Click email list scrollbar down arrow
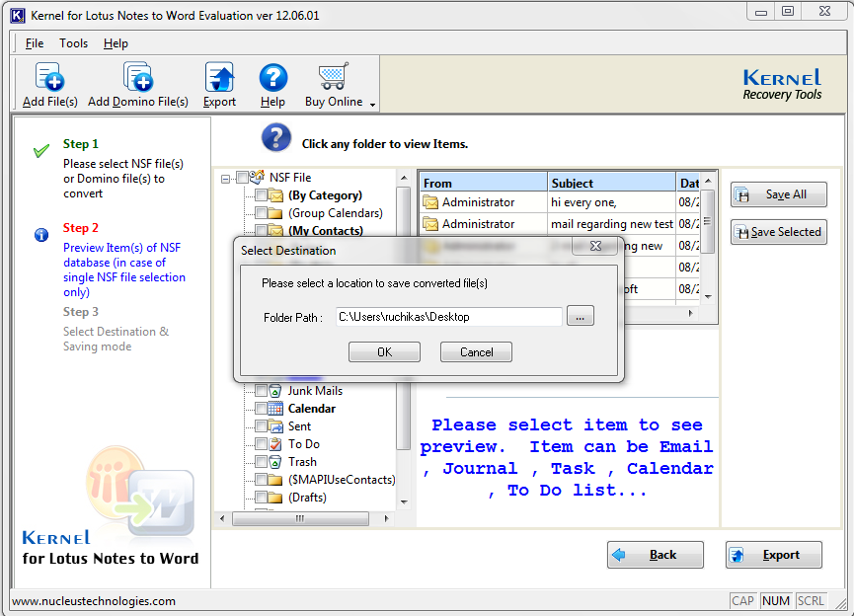Viewport: 854px width, 616px height. (x=708, y=297)
